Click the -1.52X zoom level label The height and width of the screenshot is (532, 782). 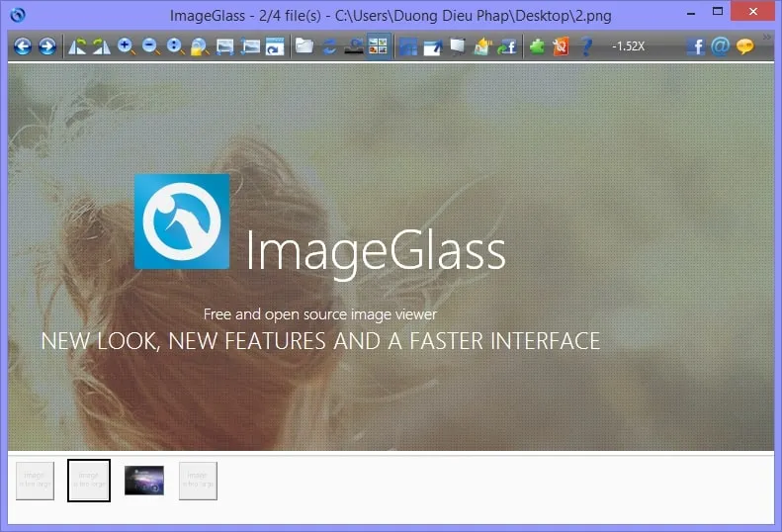(x=629, y=46)
